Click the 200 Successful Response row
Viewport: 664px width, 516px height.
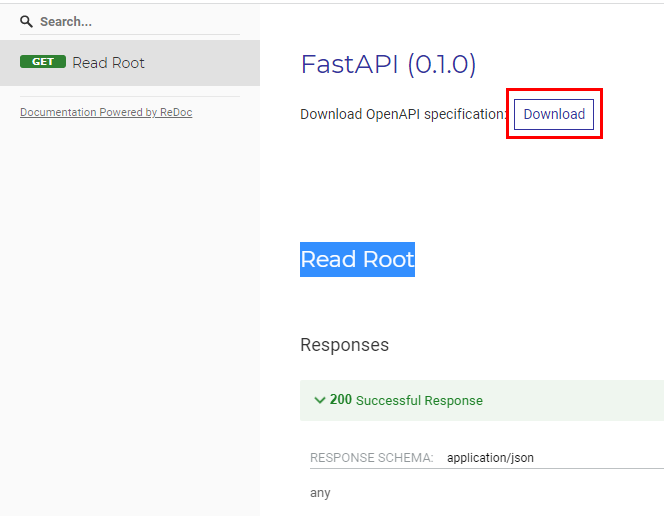point(482,400)
